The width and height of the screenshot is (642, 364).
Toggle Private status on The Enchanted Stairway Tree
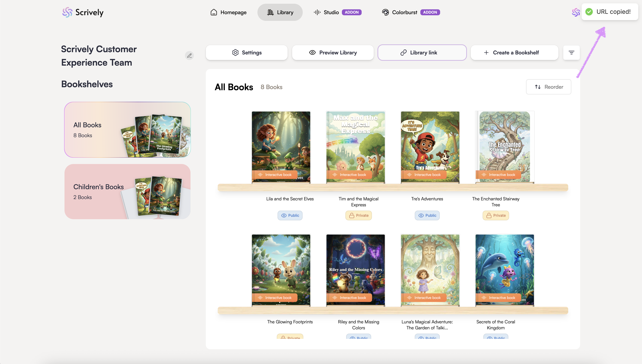point(495,215)
